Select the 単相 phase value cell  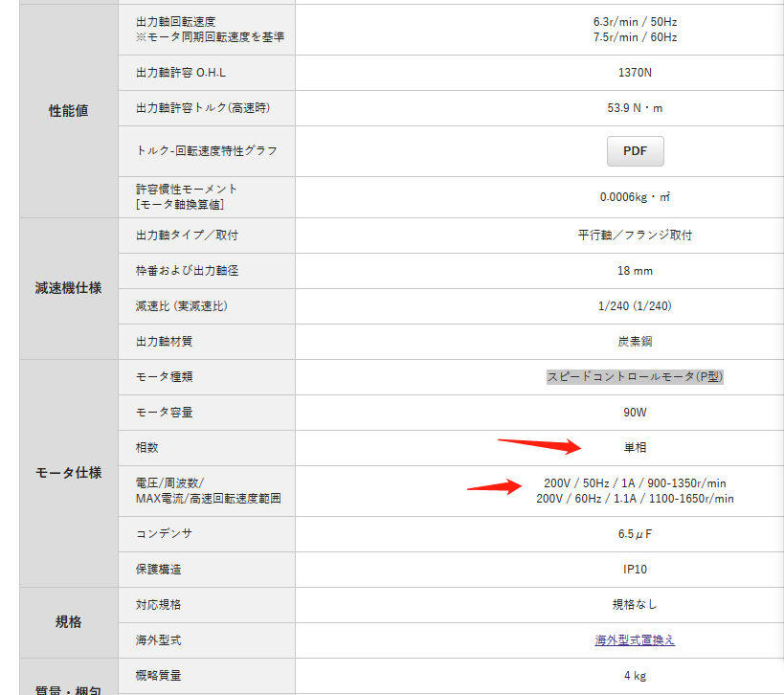click(635, 447)
